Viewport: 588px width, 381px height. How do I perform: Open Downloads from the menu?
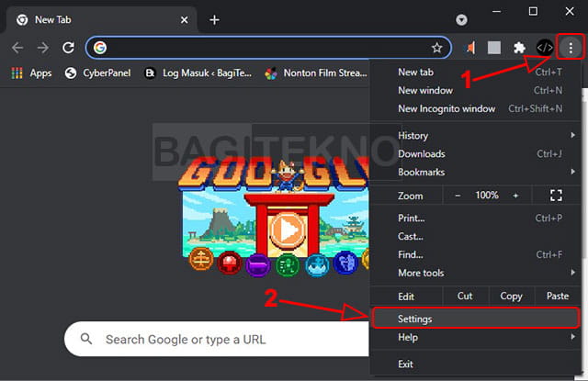tap(475, 154)
